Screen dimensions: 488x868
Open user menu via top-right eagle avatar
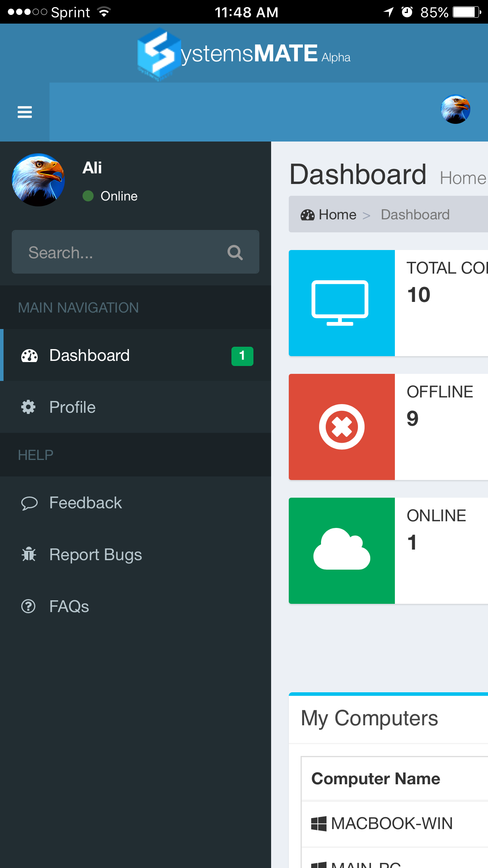(x=455, y=109)
